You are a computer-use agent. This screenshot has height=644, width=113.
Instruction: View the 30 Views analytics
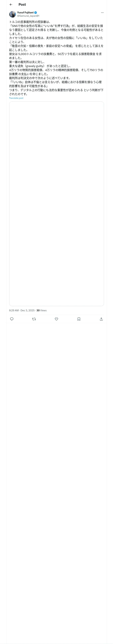tap(42, 310)
